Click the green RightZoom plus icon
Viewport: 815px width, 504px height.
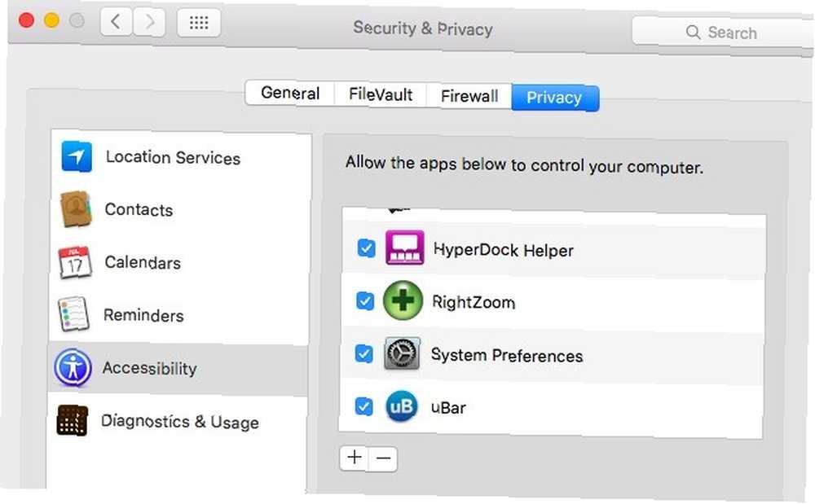point(403,300)
